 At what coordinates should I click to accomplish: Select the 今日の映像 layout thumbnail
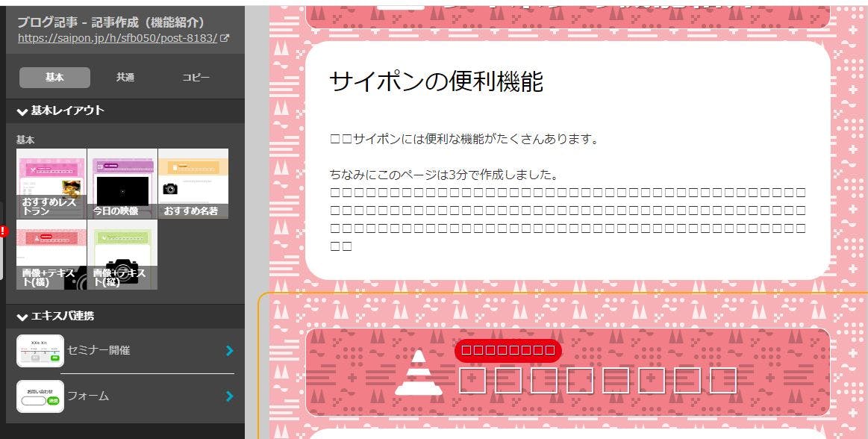pos(122,183)
